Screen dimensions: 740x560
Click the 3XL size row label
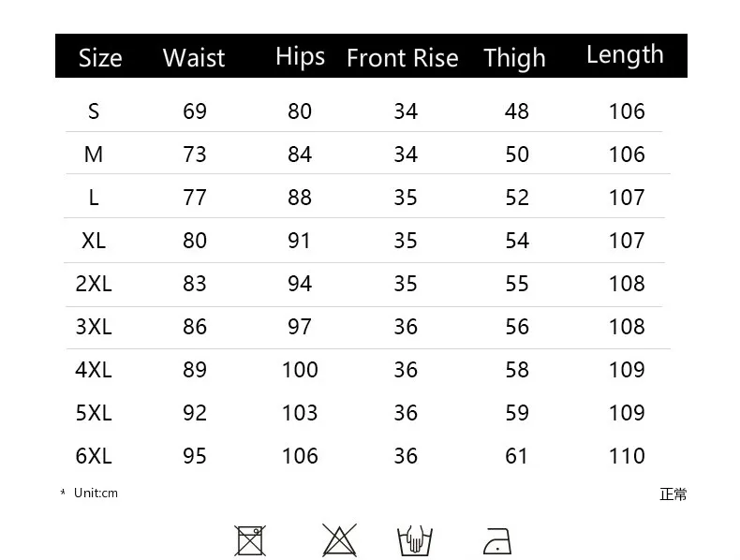94,327
